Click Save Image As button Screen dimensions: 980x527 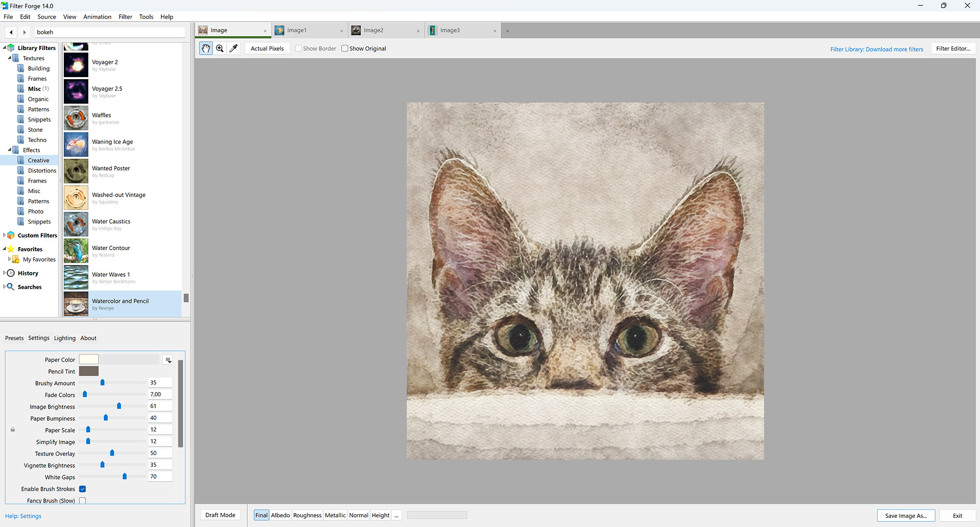906,516
